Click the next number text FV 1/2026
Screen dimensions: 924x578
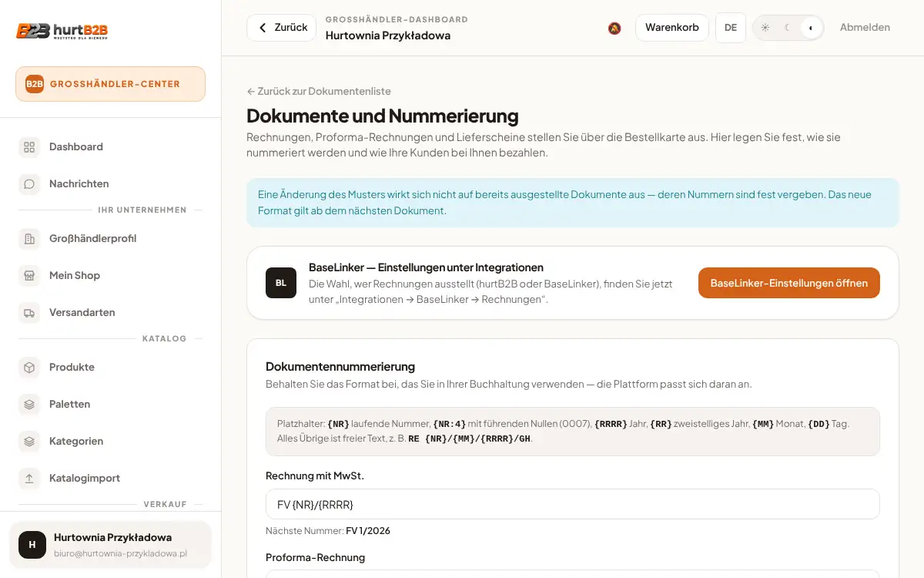[368, 531]
